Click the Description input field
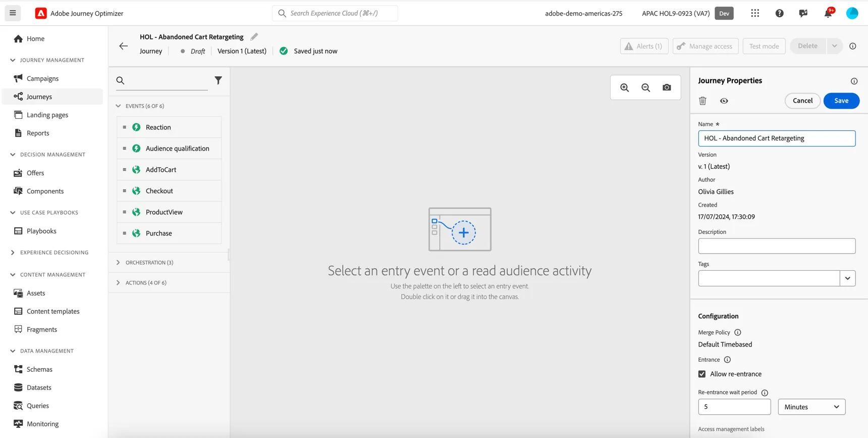The height and width of the screenshot is (438, 868). [x=777, y=246]
